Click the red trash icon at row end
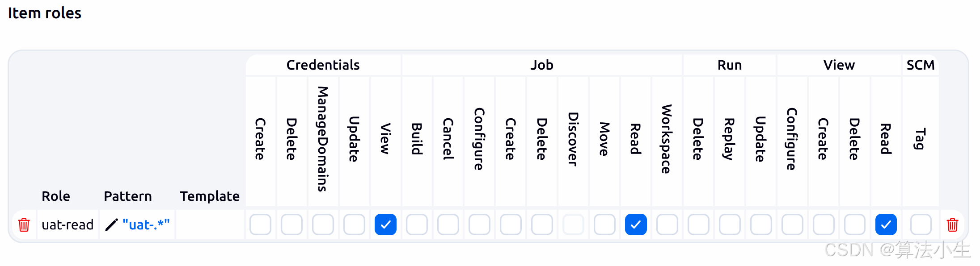 (x=952, y=224)
